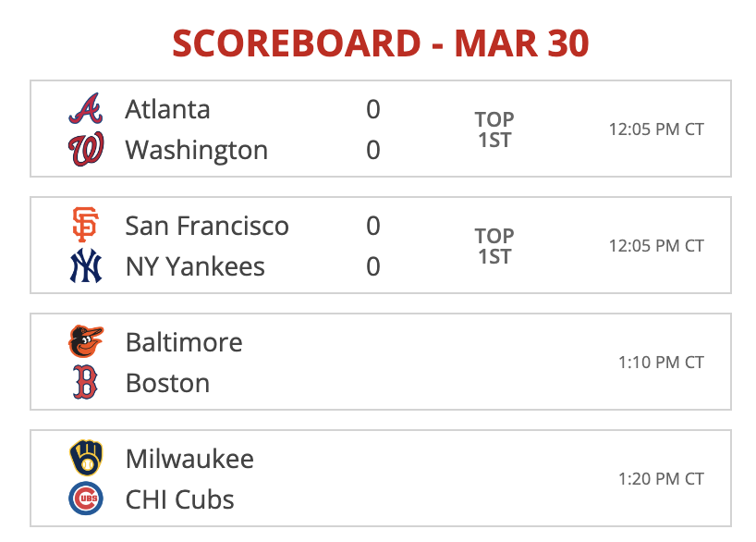Click the Scoreboard - Mar 30 heading
756x542 pixels.
(x=381, y=43)
